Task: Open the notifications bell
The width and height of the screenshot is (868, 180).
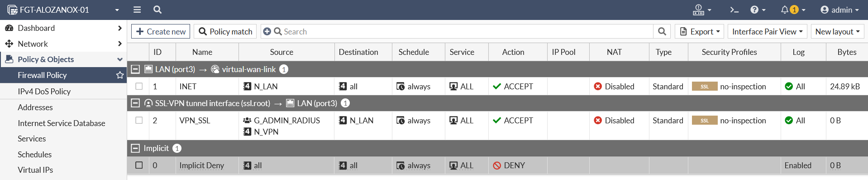Action: pos(793,10)
